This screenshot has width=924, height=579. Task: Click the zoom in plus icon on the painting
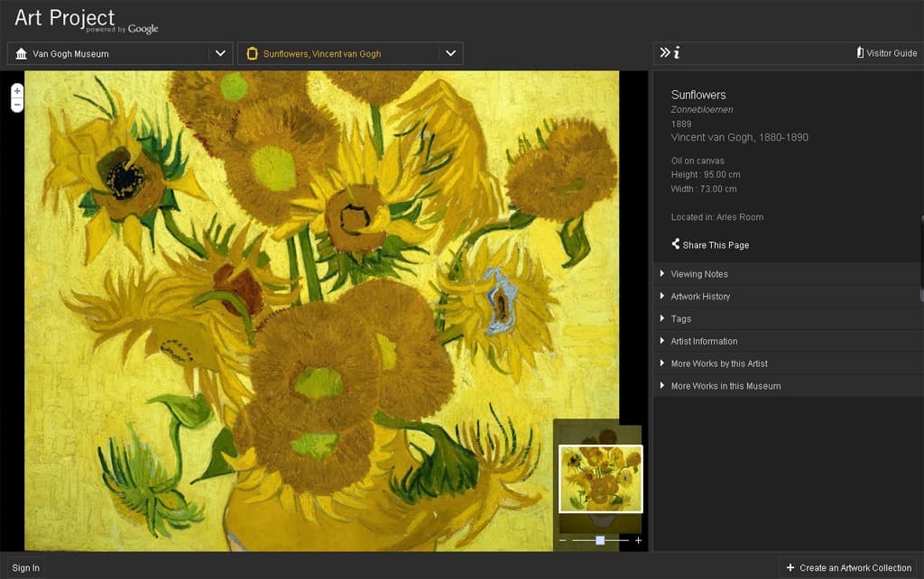(17, 91)
